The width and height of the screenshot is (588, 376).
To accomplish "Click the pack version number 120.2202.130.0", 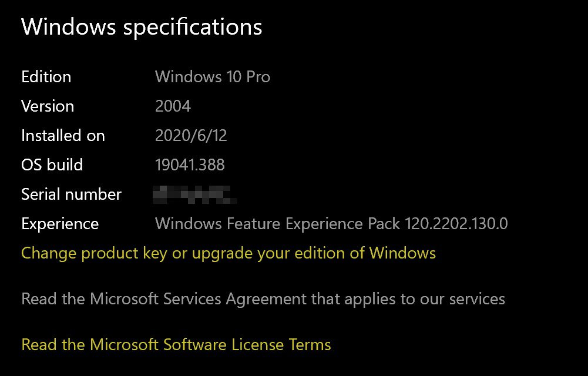I will [x=456, y=224].
